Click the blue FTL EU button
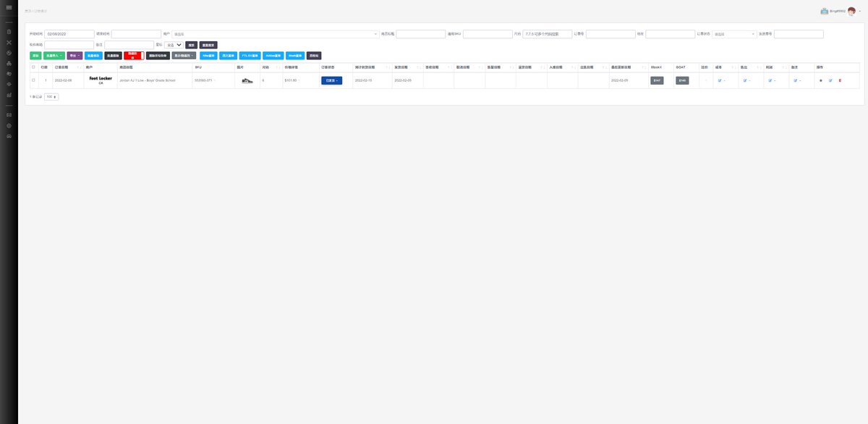This screenshot has height=424, width=868. pos(250,55)
